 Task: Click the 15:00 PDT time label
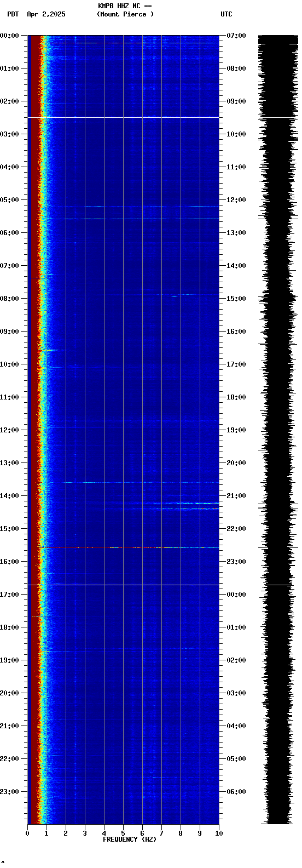coord(9,529)
